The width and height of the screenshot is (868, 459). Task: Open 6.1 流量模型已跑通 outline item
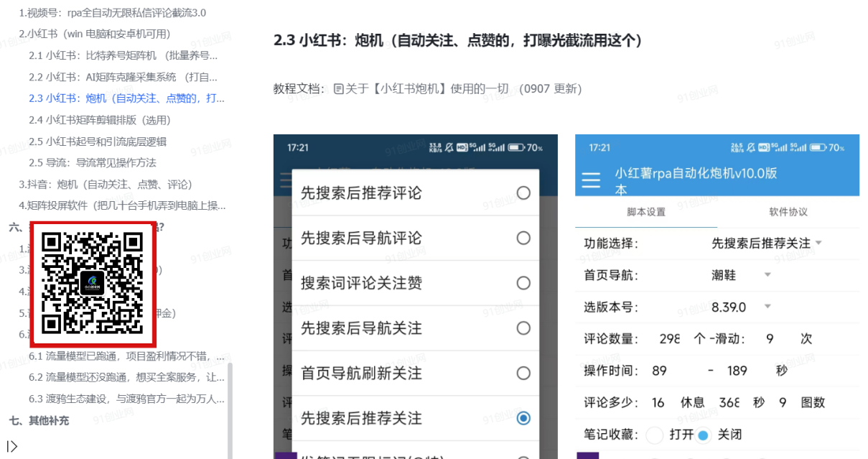click(127, 356)
